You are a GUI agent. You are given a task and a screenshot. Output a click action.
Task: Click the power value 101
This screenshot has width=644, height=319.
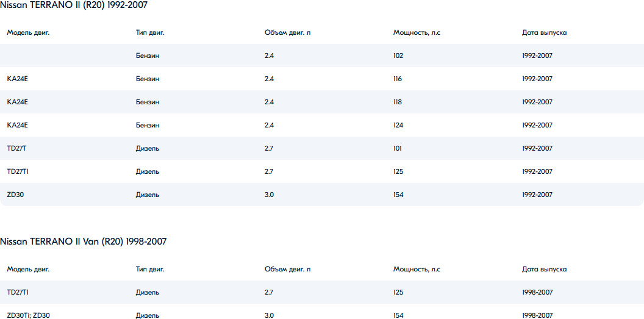pos(398,148)
